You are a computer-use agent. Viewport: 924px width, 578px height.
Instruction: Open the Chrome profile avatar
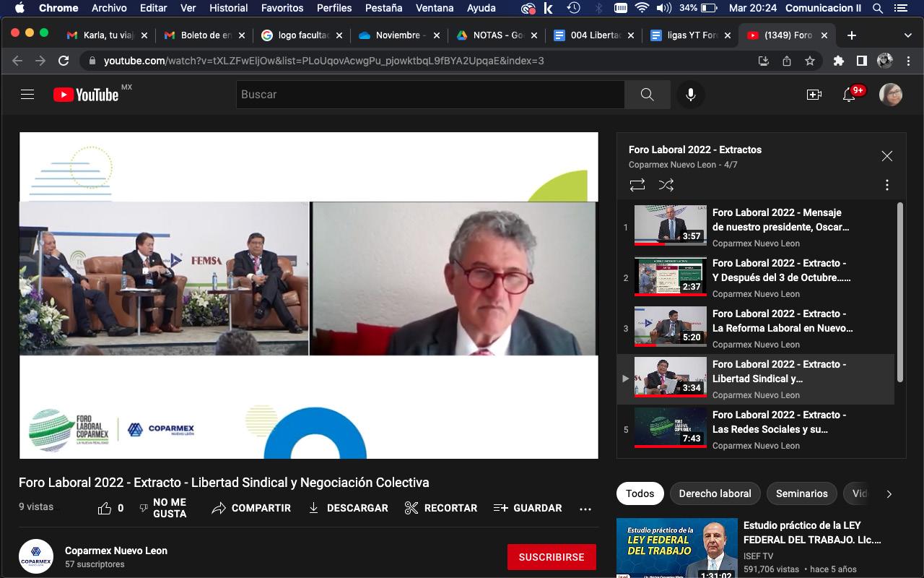coord(885,61)
